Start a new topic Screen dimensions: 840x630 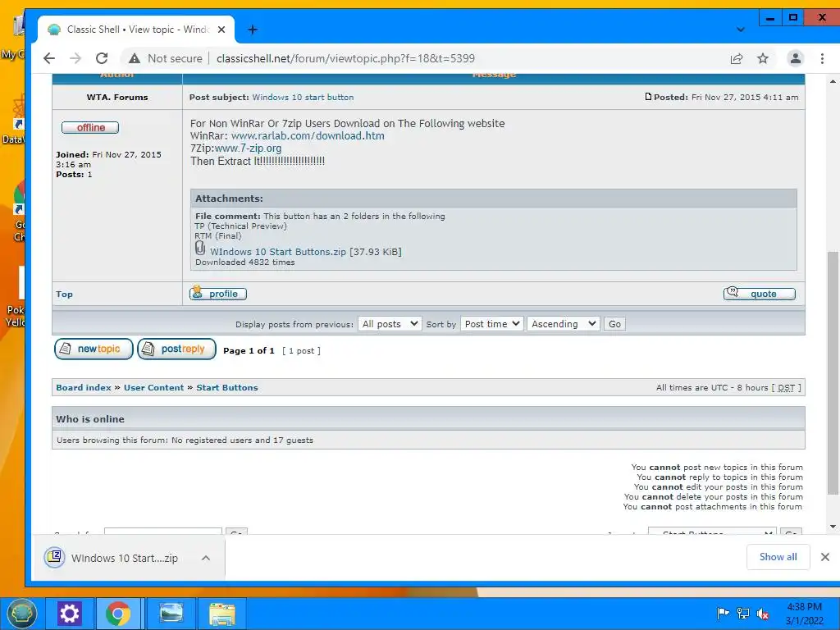[94, 349]
